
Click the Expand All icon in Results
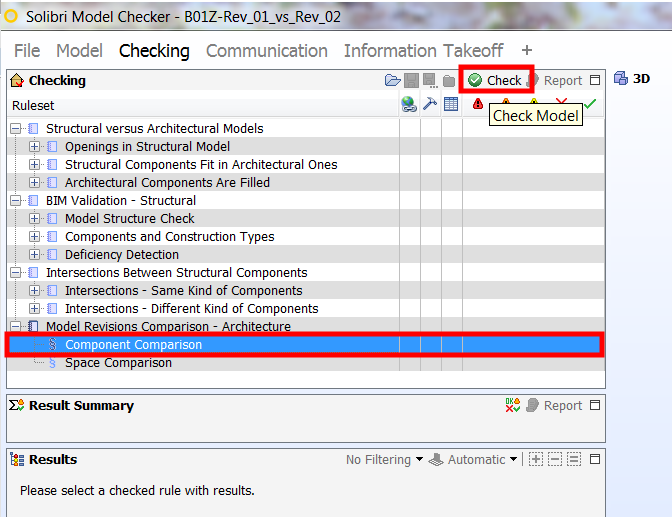click(536, 460)
